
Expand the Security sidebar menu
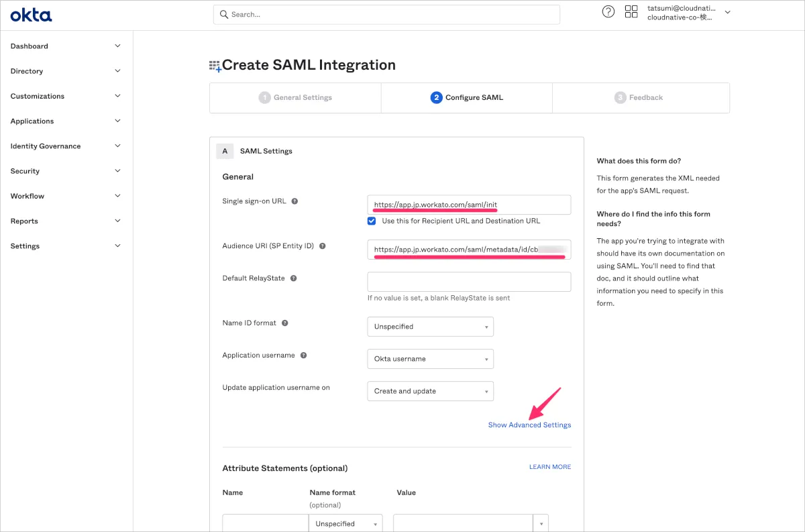click(x=66, y=171)
